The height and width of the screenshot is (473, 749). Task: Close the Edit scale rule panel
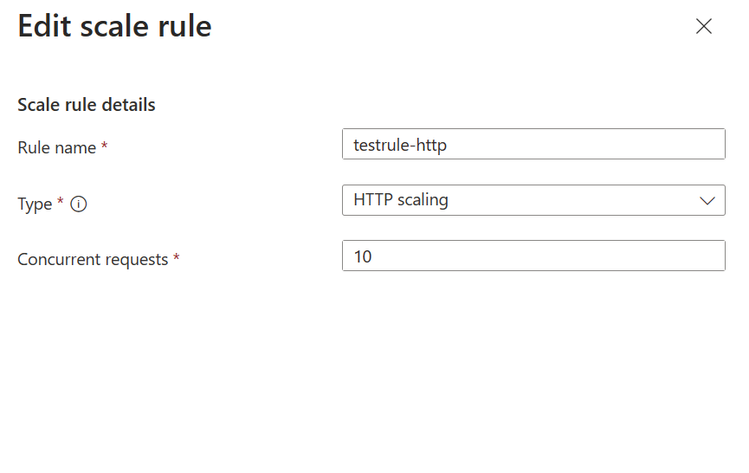point(703,27)
